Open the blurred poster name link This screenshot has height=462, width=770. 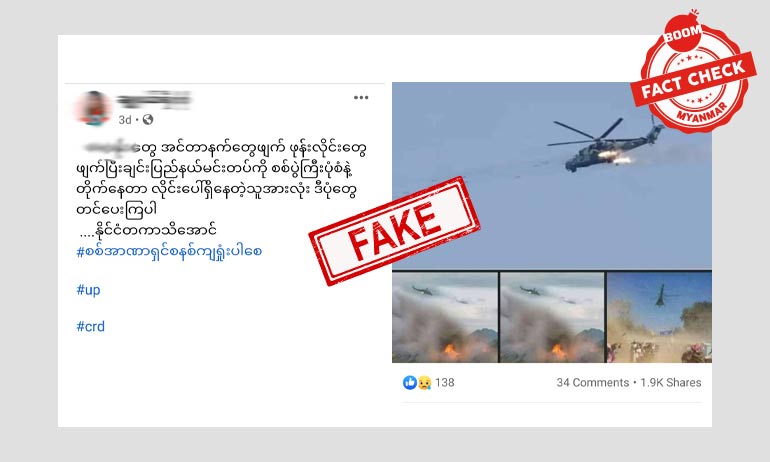154,100
